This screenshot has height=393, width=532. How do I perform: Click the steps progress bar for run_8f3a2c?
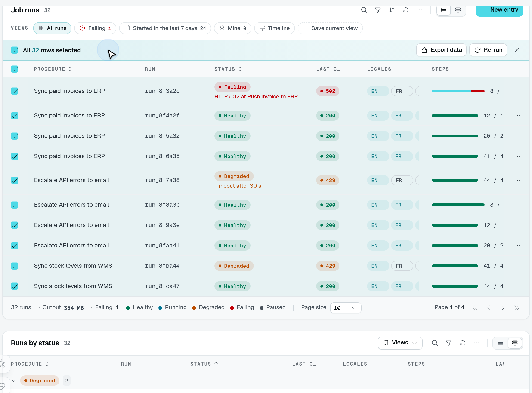tap(458, 91)
